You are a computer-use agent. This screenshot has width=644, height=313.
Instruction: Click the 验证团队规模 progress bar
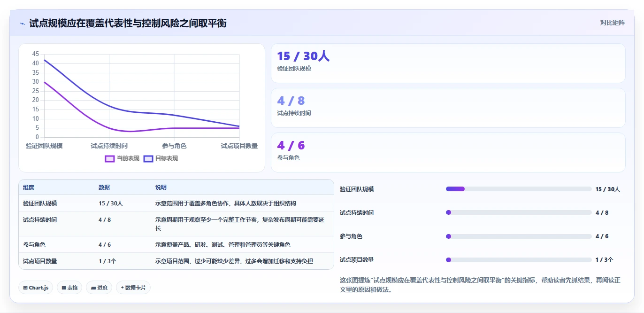519,189
